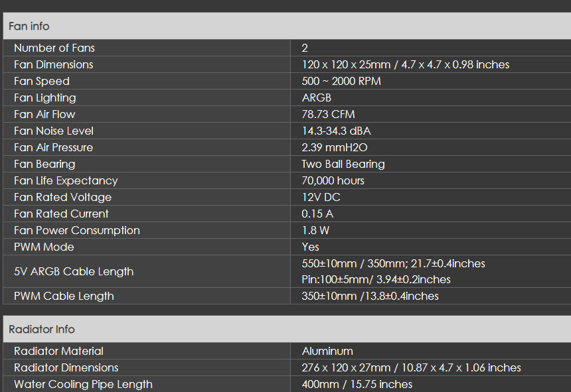This screenshot has width=571, height=392.
Task: Click the Fan Noise Level label
Action: [54, 131]
